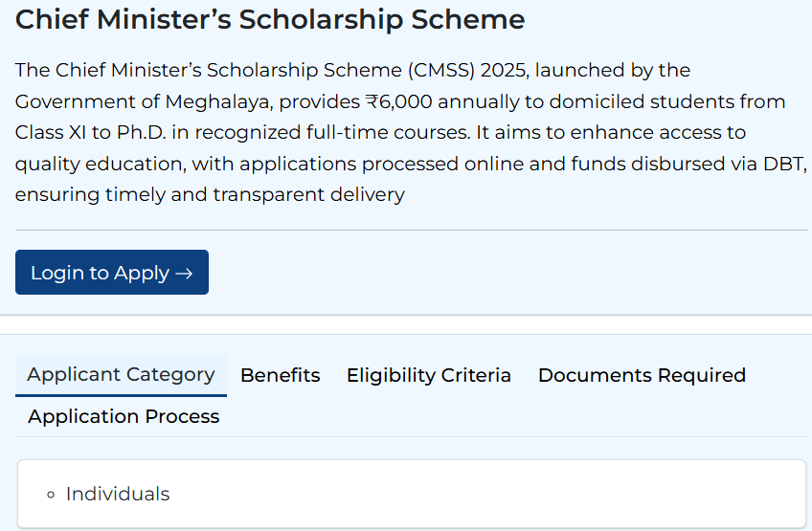Click the words timely and transparent delivery
The image size is (812, 531).
(x=279, y=194)
